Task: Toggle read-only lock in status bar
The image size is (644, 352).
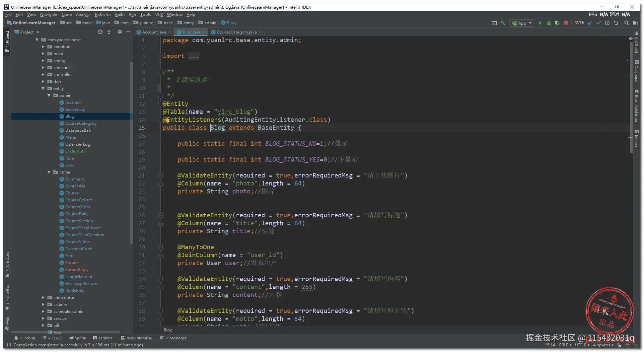Action: click(619, 345)
